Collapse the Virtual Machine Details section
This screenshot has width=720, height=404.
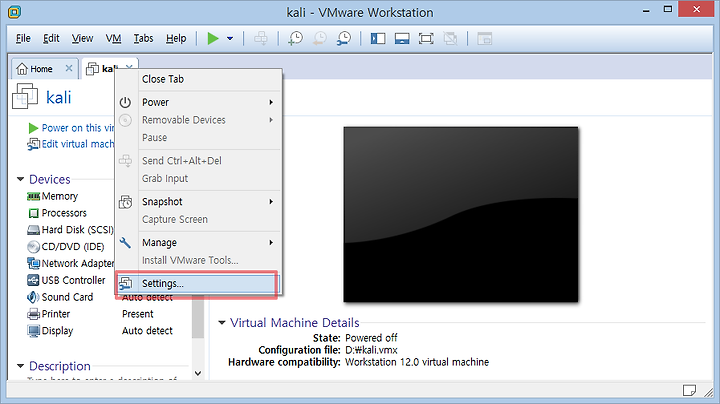(222, 323)
